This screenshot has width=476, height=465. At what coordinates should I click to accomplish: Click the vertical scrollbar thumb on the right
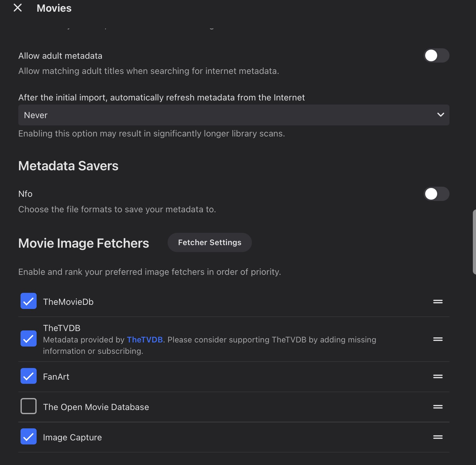pyautogui.click(x=474, y=242)
